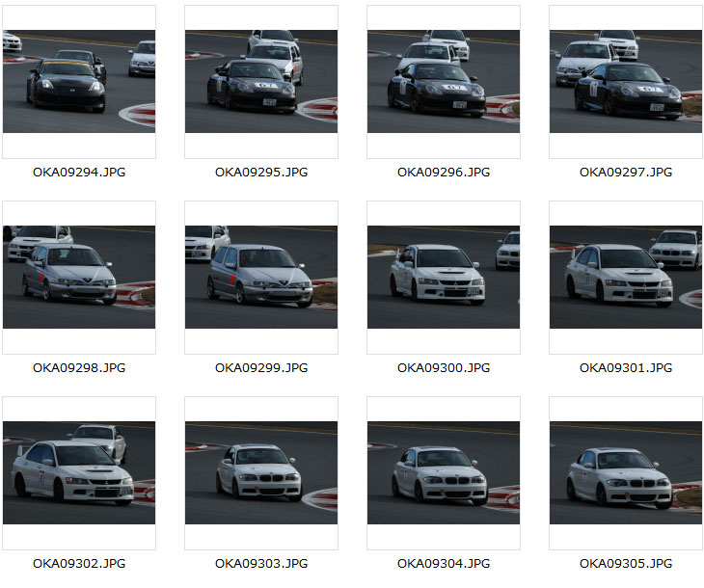The height and width of the screenshot is (588, 704).
Task: Click the file name OKA09304.JPG
Action: 444,564
